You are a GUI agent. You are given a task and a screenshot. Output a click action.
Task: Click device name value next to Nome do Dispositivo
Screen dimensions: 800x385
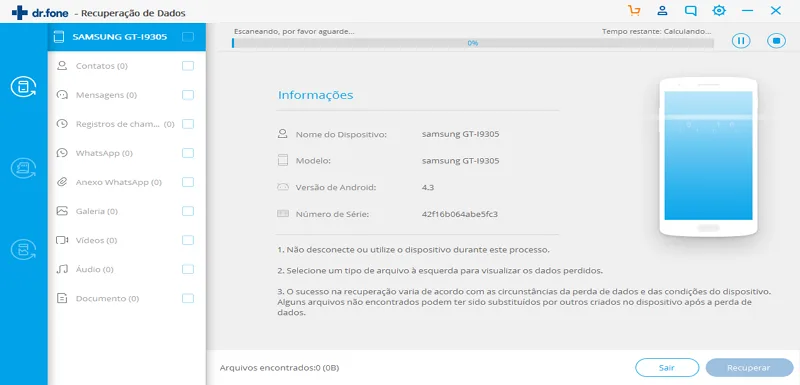(x=460, y=134)
